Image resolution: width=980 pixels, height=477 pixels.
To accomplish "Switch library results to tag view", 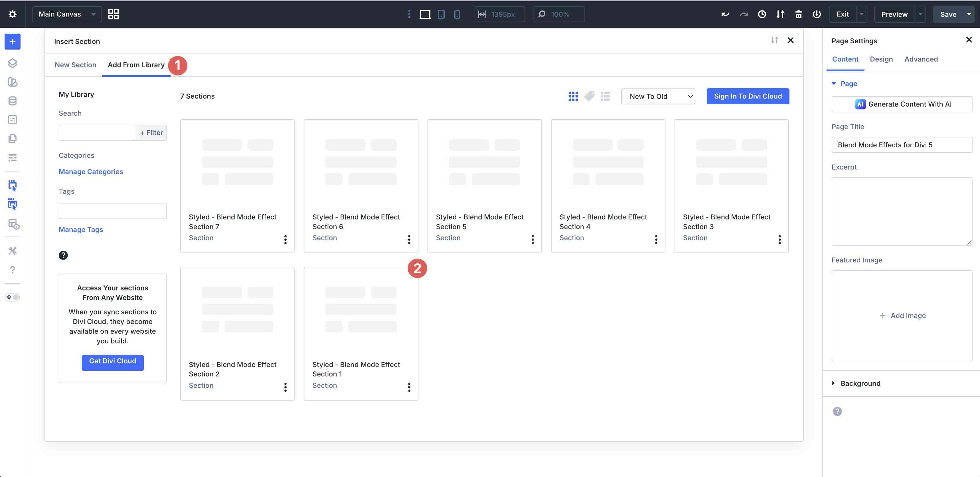I will (589, 96).
